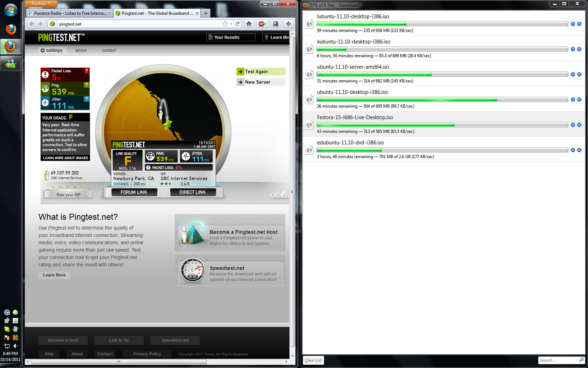Open the contact item in Pingtest's top navigation
588x368 pixels.
tap(109, 50)
